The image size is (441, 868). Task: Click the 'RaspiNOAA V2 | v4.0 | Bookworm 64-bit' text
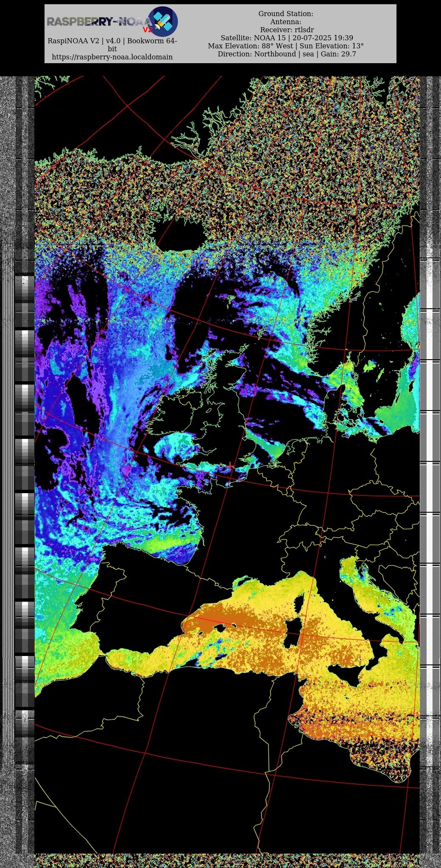112,45
